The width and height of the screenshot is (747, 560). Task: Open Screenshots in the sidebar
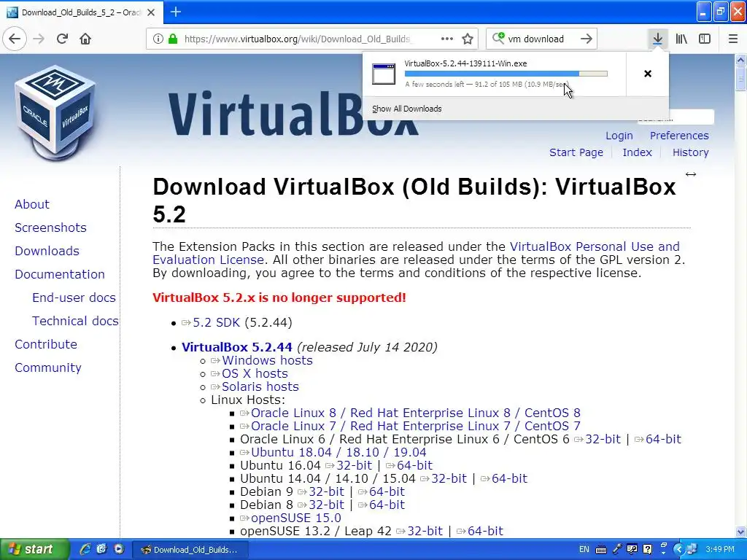50,227
